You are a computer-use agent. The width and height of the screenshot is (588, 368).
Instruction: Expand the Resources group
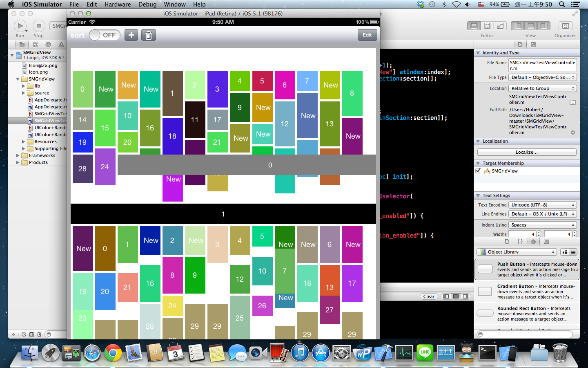tap(23, 141)
